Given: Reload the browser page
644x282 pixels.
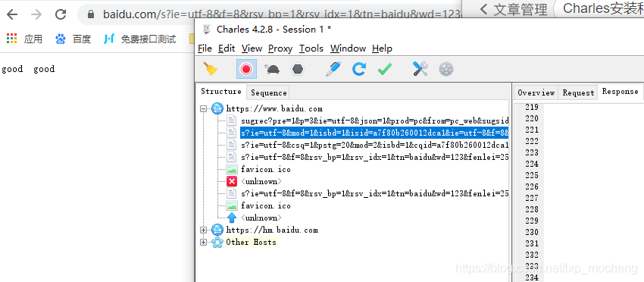Looking at the screenshot, I should [x=61, y=15].
